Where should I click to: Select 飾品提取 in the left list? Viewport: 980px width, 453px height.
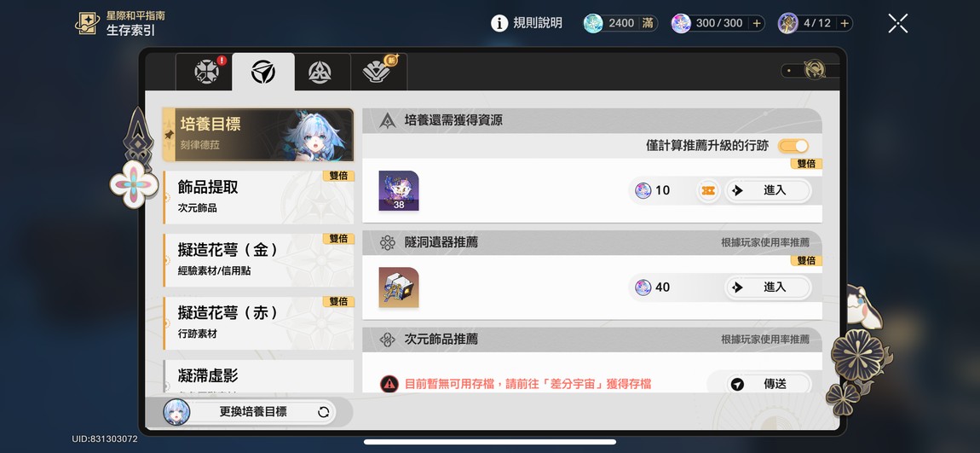tap(259, 197)
